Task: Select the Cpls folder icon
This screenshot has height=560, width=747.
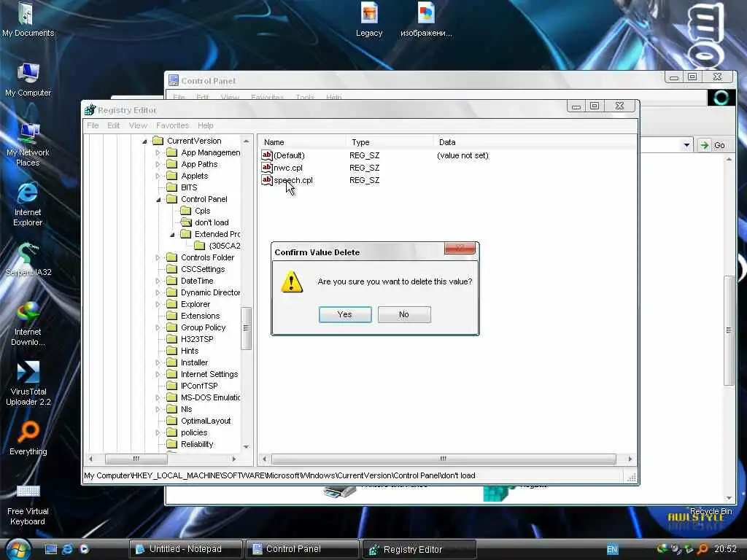Action: [x=186, y=211]
